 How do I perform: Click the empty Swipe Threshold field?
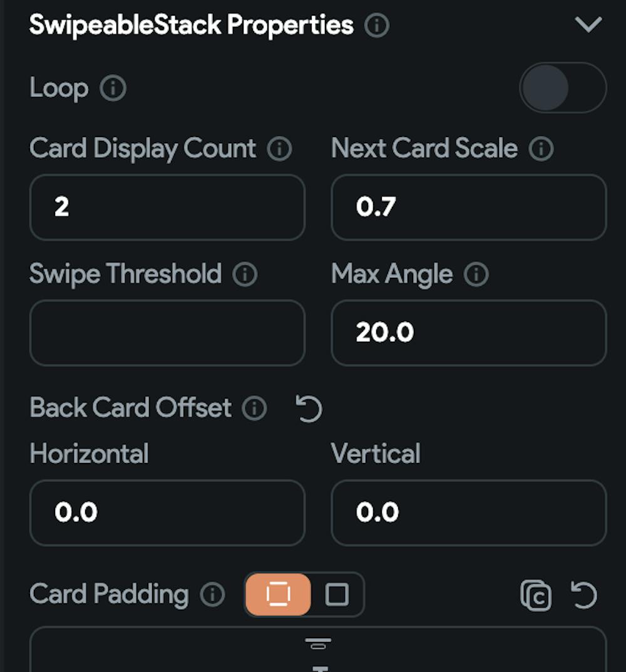coord(167,333)
